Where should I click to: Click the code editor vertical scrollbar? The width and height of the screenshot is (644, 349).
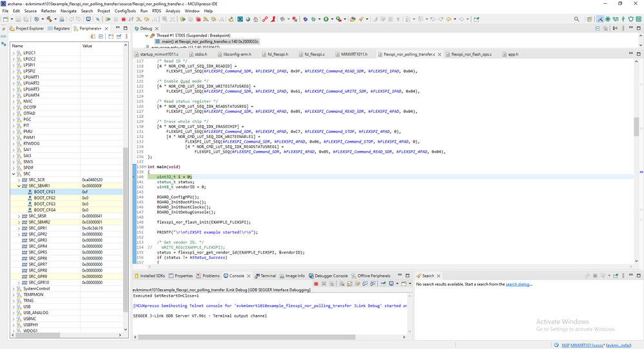(636, 126)
